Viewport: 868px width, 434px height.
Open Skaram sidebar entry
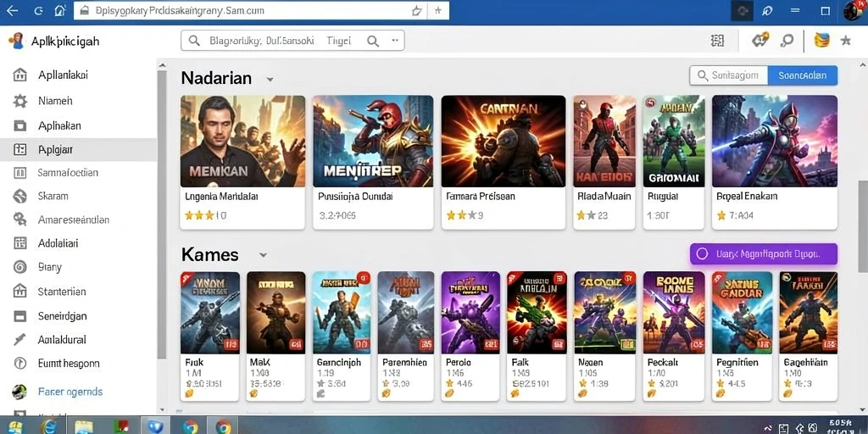(x=78, y=196)
